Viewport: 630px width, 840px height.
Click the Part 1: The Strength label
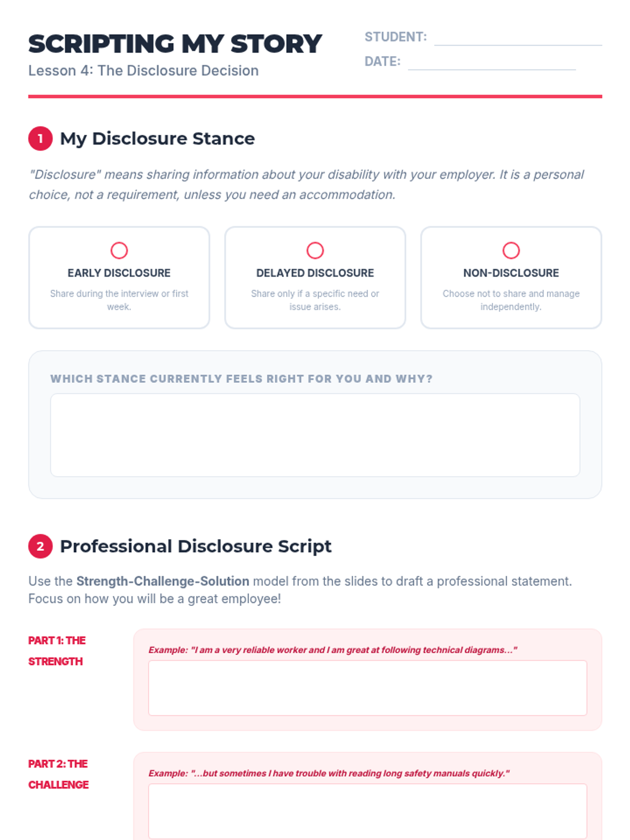pos(57,651)
